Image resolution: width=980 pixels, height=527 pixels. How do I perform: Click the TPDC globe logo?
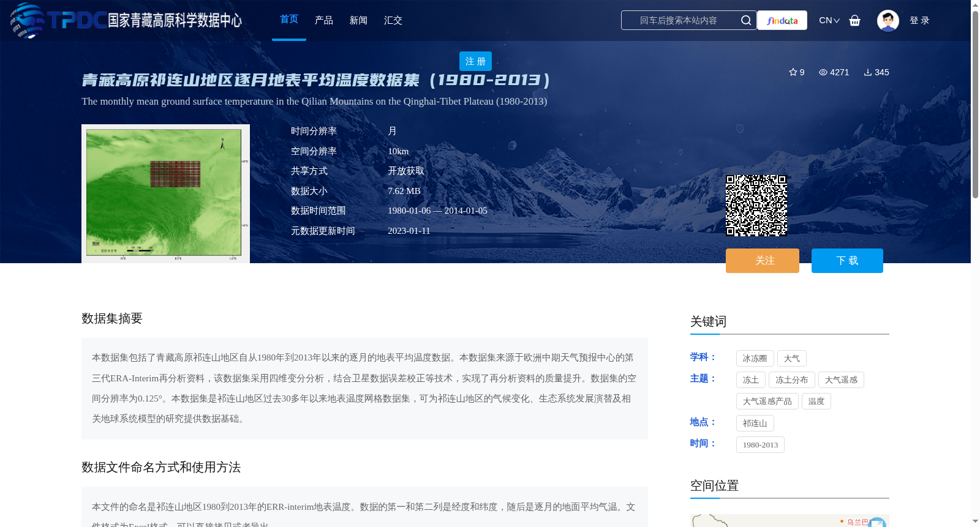point(27,20)
